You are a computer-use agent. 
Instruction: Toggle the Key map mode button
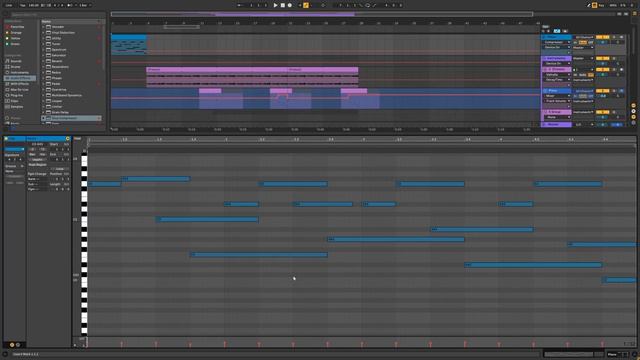602,5
